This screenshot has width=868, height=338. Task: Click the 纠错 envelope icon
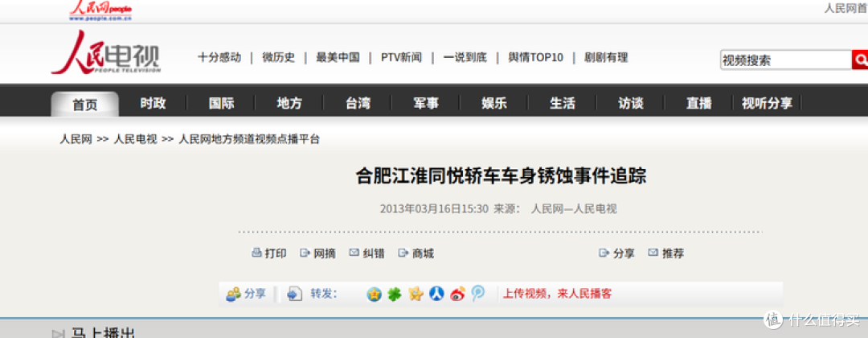click(x=354, y=253)
